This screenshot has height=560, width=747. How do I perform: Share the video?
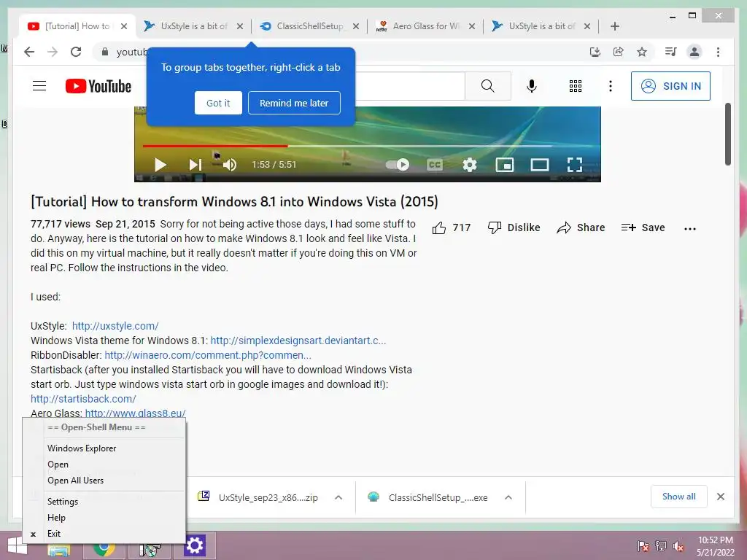coord(581,227)
